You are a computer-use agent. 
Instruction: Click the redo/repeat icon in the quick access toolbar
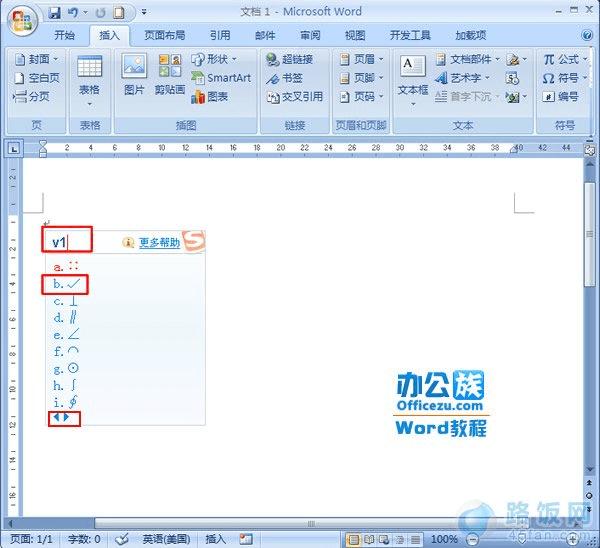point(101,13)
